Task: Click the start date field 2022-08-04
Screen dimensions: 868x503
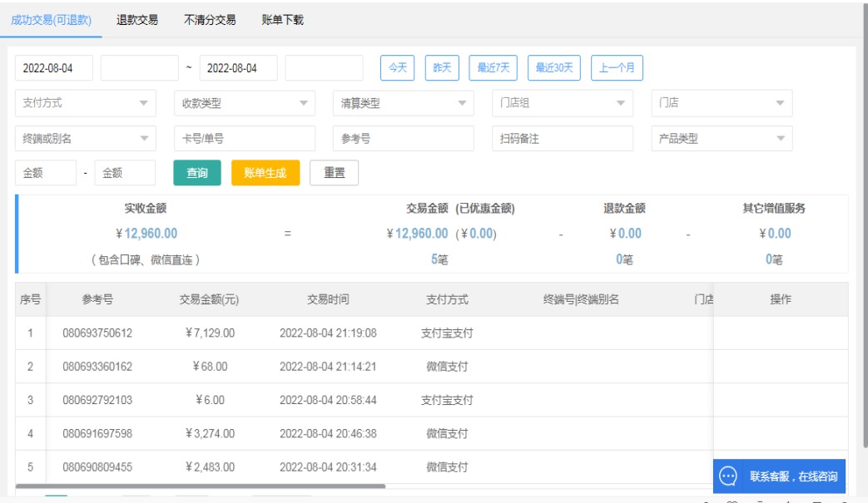Action: [x=54, y=68]
